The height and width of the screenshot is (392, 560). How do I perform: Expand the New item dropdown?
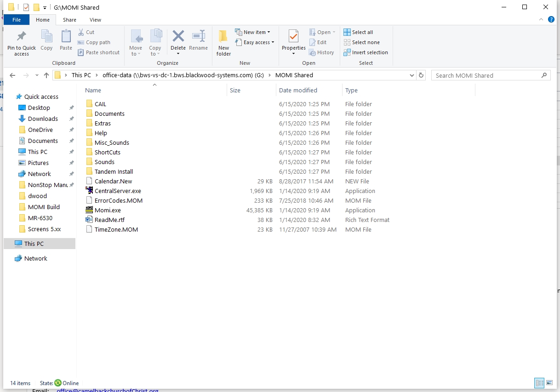[x=252, y=32]
